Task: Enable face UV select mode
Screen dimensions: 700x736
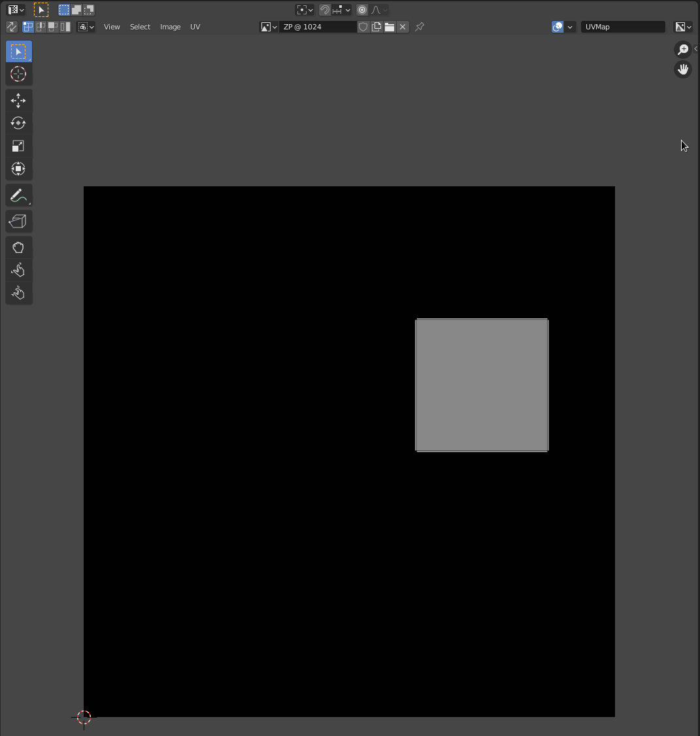Action: coord(53,27)
